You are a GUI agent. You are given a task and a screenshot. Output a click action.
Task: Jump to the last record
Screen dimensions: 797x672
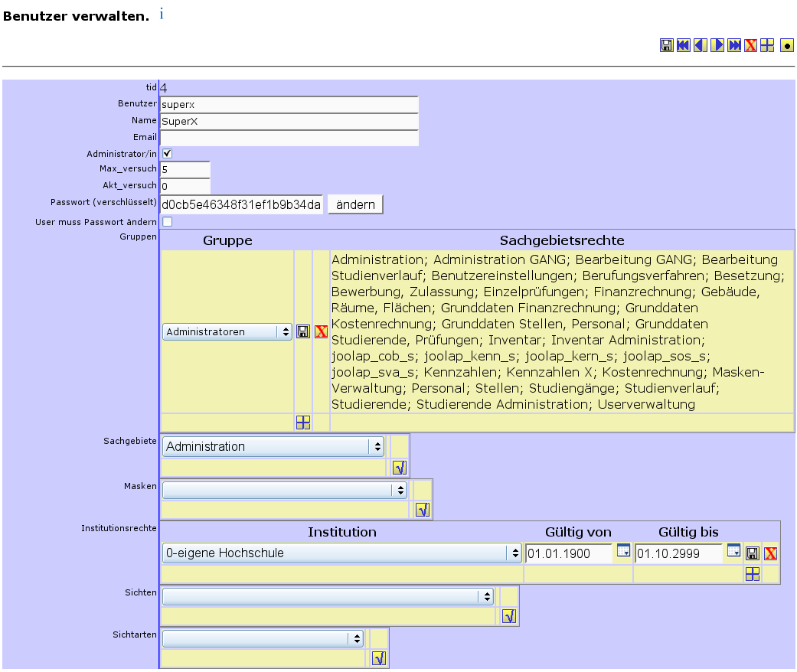[734, 46]
